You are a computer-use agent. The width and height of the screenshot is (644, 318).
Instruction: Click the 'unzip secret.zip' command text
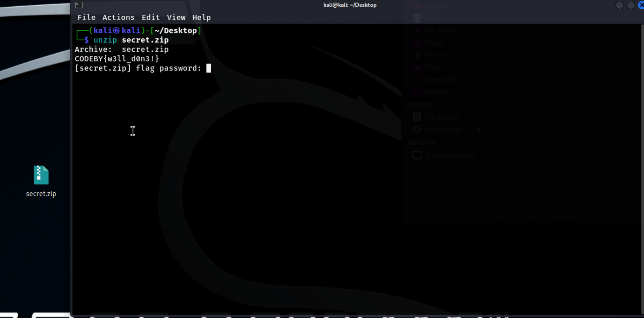click(x=131, y=40)
